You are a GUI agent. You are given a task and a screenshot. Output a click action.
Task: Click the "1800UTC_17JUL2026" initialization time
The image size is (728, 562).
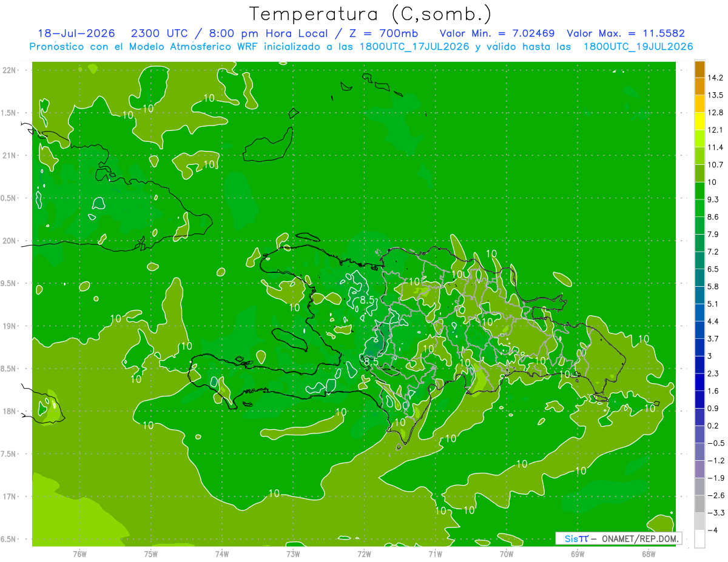(x=414, y=47)
